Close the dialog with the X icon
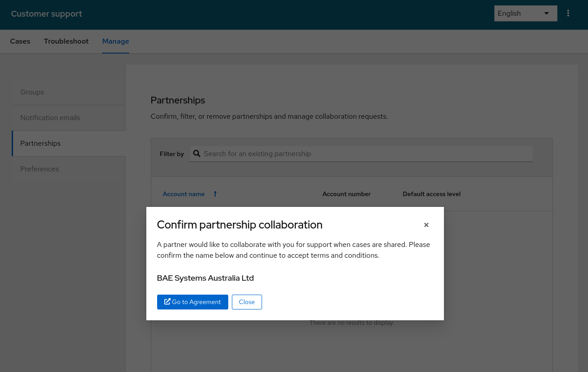588x372 pixels. click(x=426, y=225)
